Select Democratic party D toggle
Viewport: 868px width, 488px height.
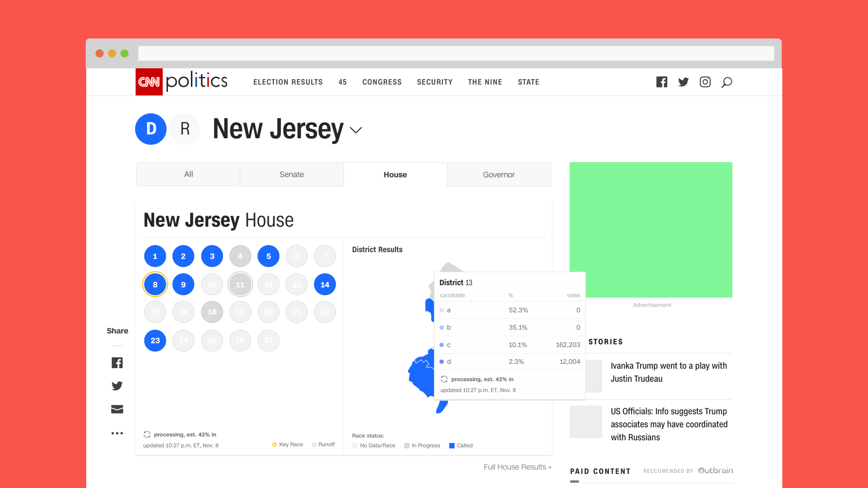151,129
